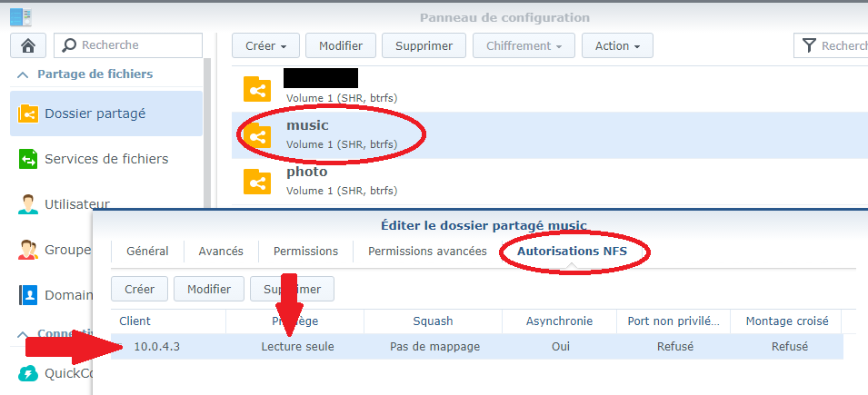This screenshot has width=868, height=395.
Task: Open the Control Panel app icon top-left
Action: [21, 17]
